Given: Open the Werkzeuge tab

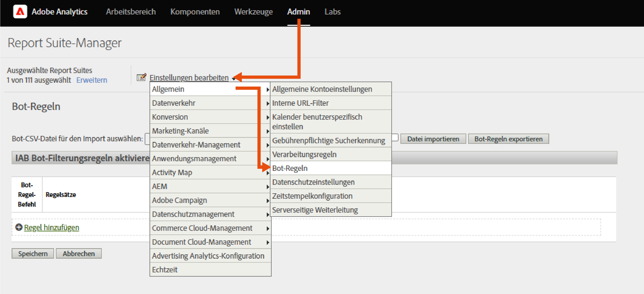Looking at the screenshot, I should coord(253,12).
